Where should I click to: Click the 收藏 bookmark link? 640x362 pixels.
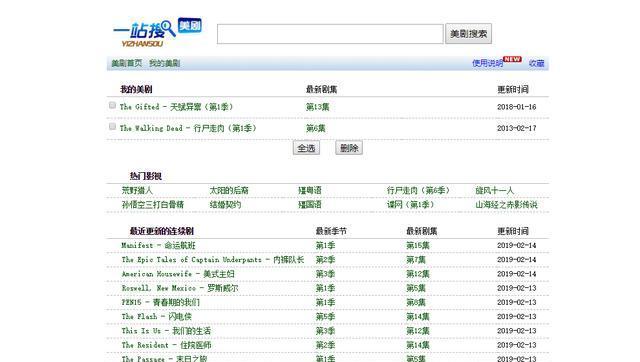point(536,63)
